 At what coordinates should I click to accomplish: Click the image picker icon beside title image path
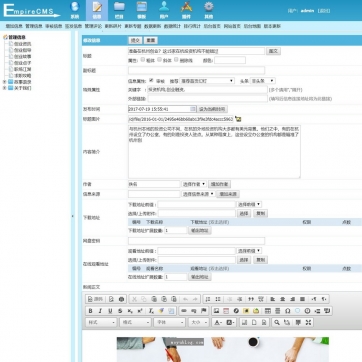(x=238, y=119)
